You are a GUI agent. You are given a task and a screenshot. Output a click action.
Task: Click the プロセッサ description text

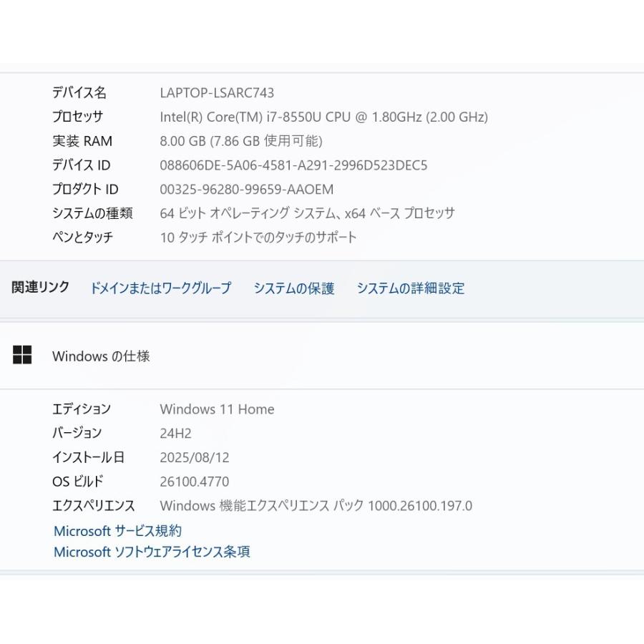(323, 117)
